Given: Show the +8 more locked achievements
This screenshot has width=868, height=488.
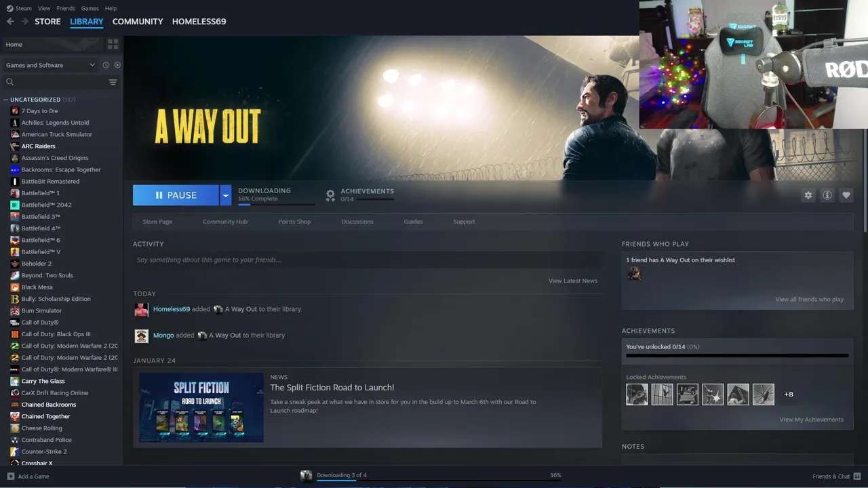Looking at the screenshot, I should click(x=789, y=394).
